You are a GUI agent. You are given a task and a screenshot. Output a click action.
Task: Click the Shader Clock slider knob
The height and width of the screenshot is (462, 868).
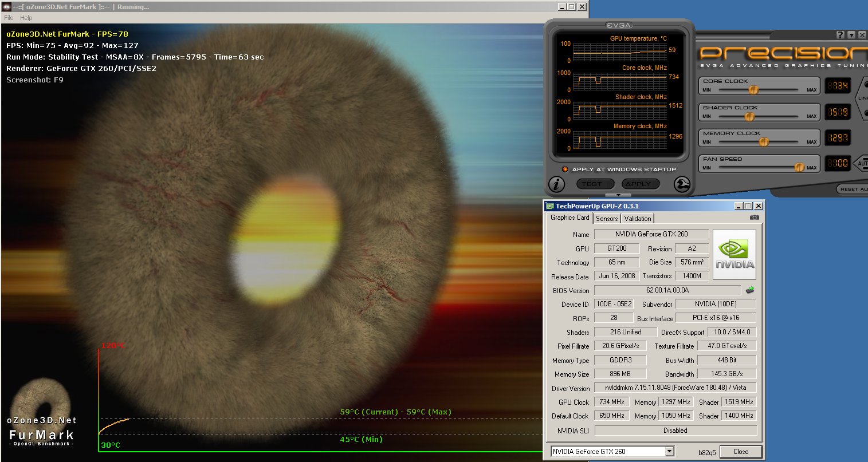tap(749, 116)
